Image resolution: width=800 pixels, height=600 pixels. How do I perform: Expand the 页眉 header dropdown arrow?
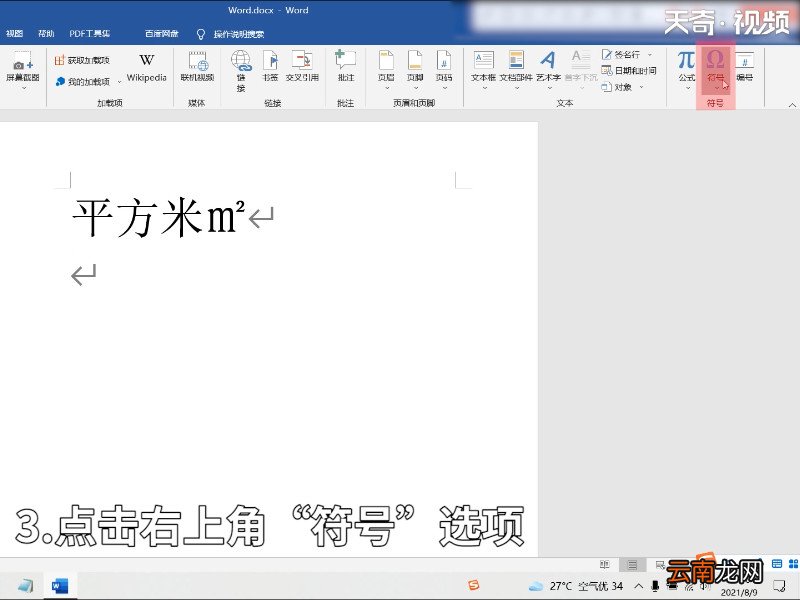(386, 88)
